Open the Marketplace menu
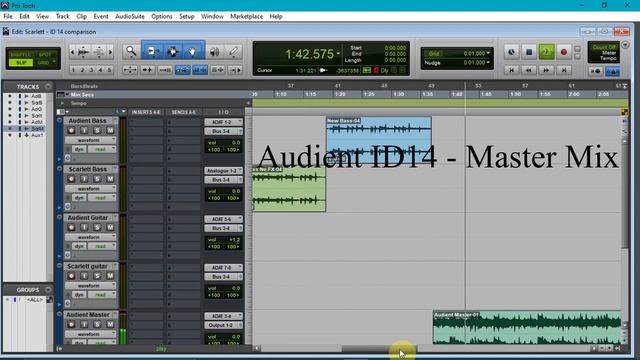The height and width of the screenshot is (360, 640). [x=247, y=16]
